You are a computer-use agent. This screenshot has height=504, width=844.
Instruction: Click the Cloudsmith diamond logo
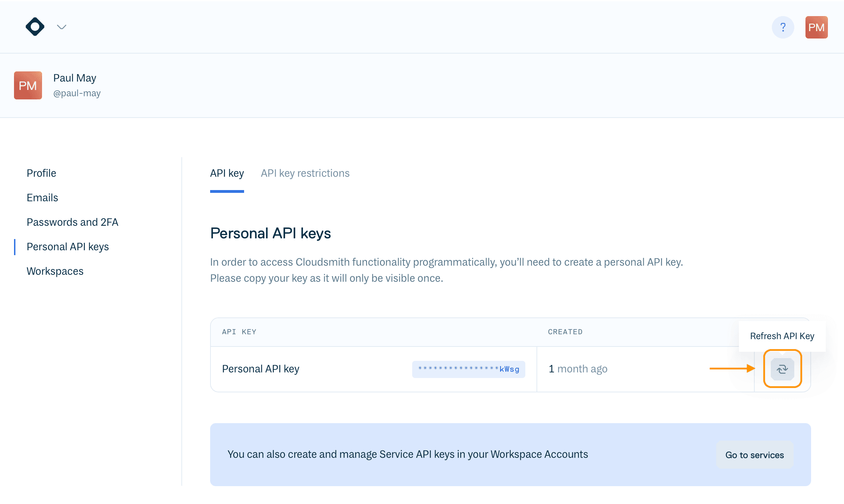(x=35, y=27)
